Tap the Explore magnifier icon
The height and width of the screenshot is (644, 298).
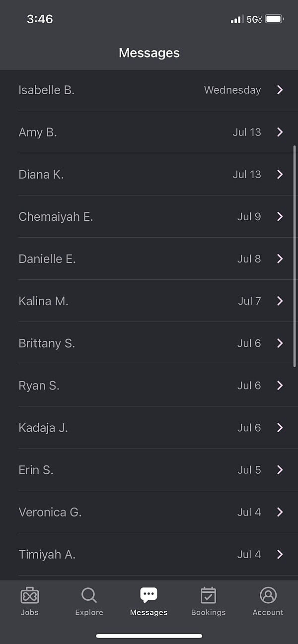tap(89, 595)
